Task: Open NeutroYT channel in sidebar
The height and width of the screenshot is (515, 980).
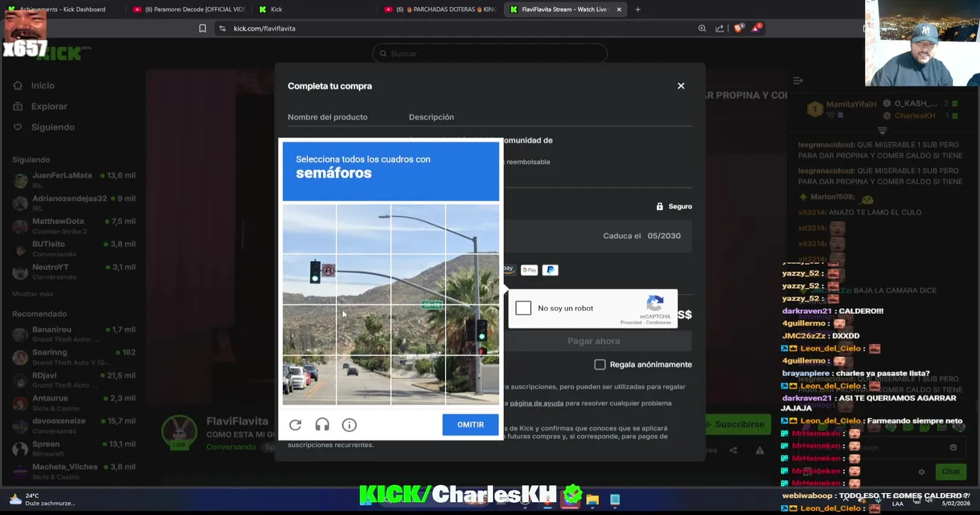Action: 74,271
